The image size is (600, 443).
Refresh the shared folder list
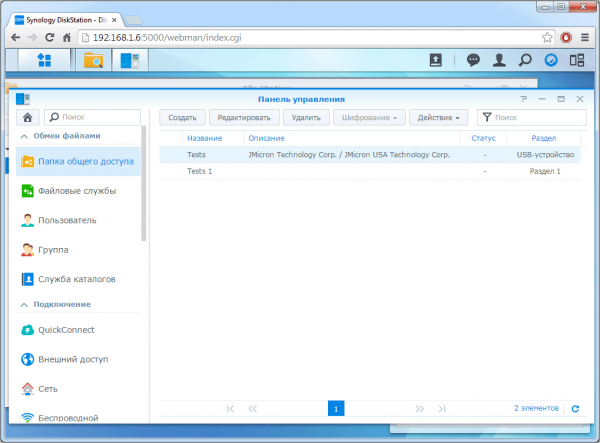tap(575, 408)
